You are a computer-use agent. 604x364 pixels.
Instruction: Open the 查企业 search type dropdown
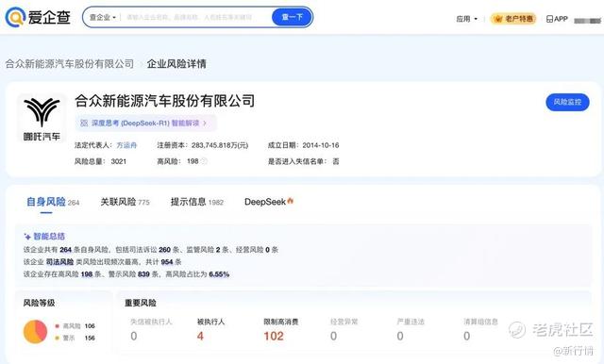click(103, 17)
